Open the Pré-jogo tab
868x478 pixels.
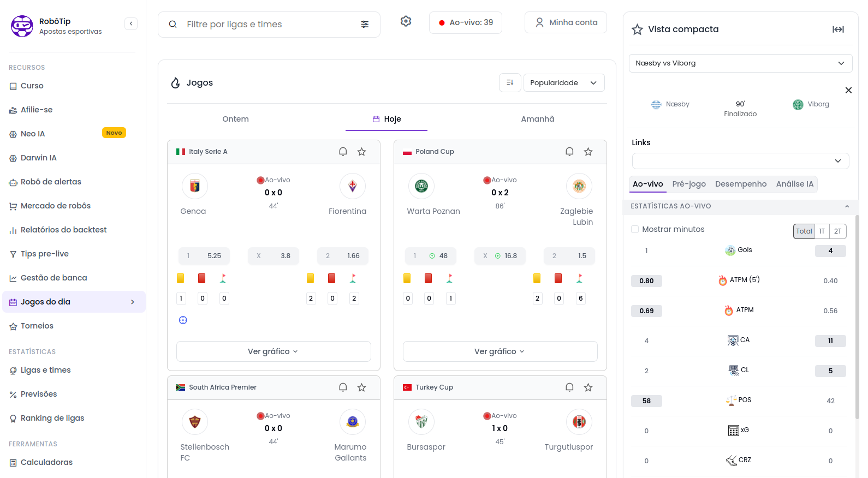coord(689,184)
